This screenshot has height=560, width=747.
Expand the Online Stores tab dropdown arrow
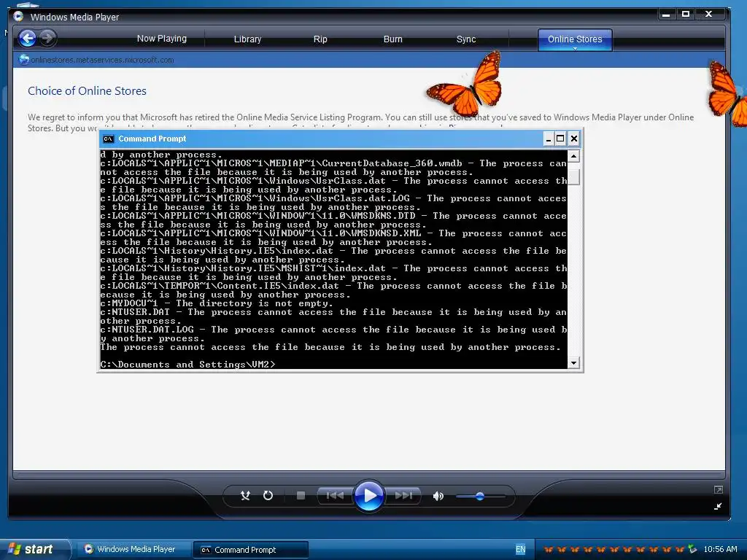tap(575, 49)
